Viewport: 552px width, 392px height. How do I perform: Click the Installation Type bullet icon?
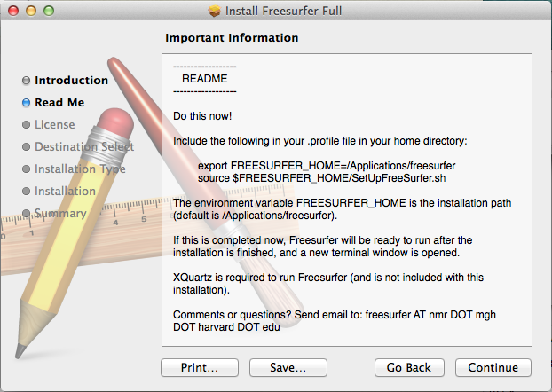[26, 169]
